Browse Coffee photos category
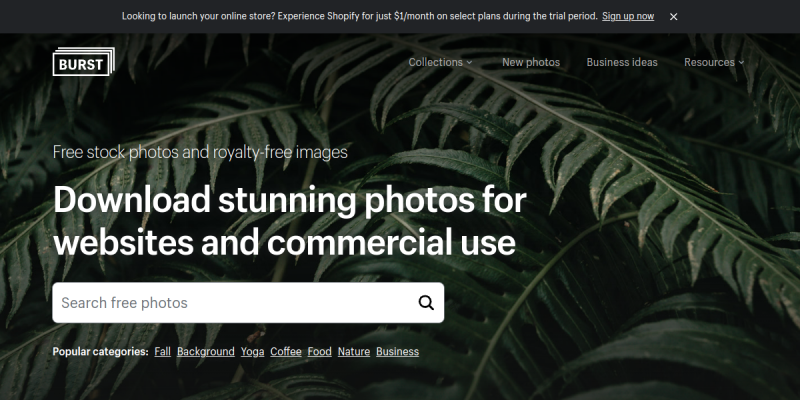The width and height of the screenshot is (800, 400). (x=286, y=352)
